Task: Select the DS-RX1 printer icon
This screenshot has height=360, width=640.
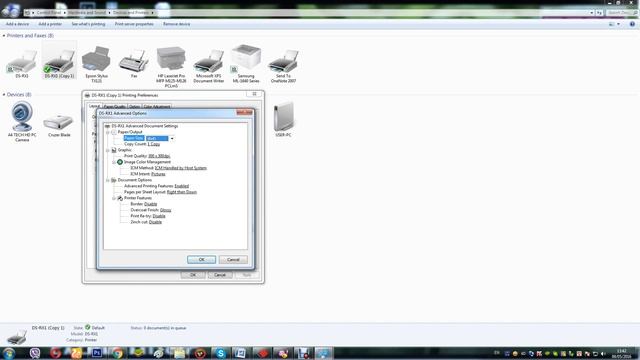Action: tap(22, 64)
